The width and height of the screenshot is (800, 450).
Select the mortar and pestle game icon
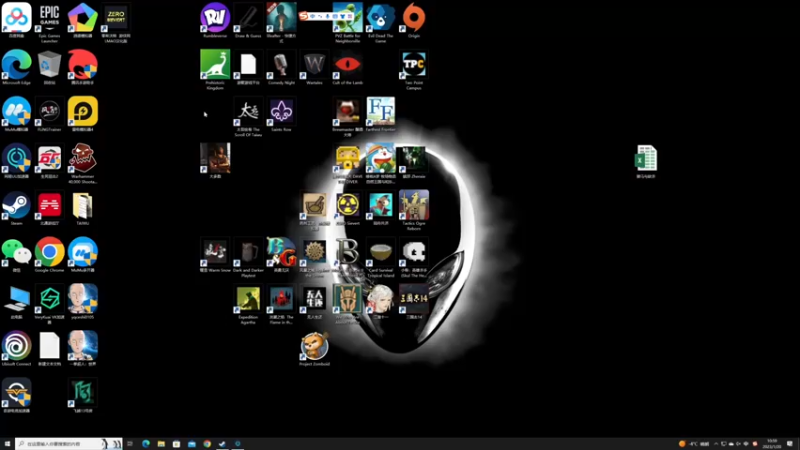(314, 205)
